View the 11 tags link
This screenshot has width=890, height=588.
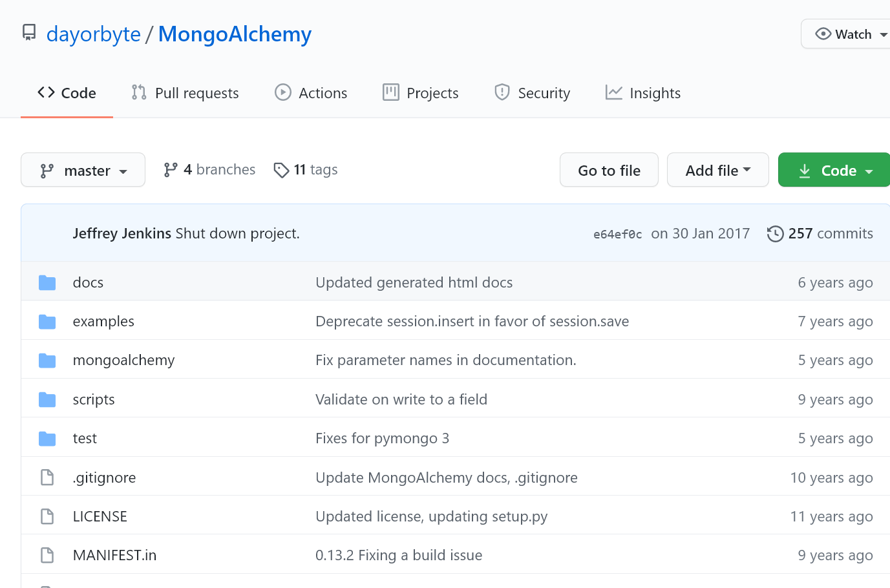pyautogui.click(x=306, y=169)
